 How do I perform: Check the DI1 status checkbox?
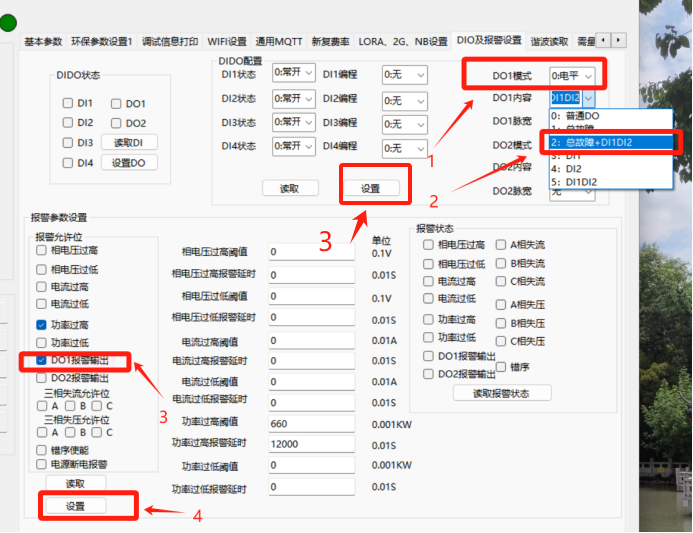pos(68,103)
